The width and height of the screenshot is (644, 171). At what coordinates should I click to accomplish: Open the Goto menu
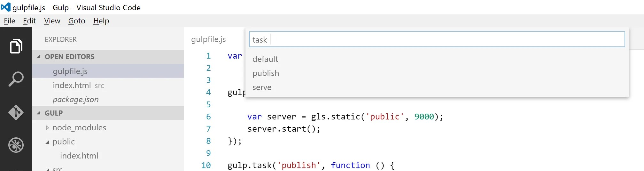pyautogui.click(x=77, y=21)
